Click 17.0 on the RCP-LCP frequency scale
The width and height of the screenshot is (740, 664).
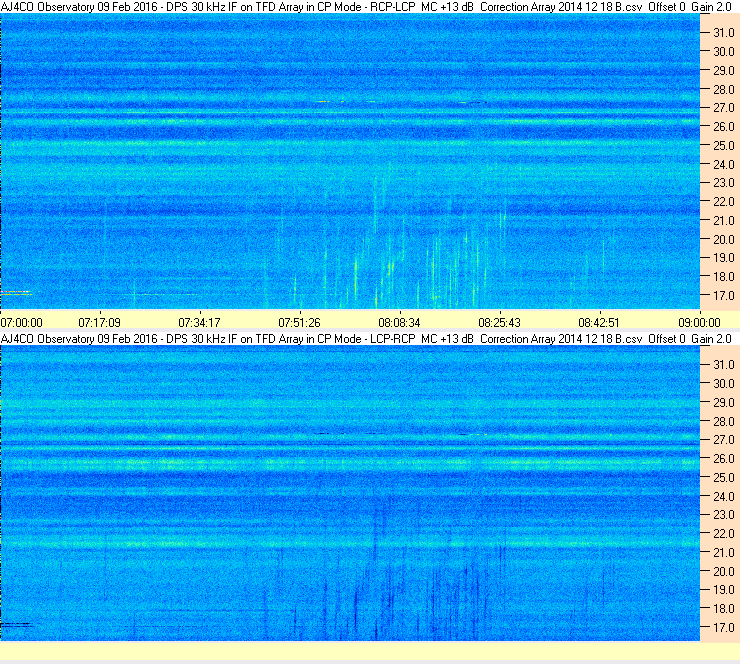click(724, 295)
